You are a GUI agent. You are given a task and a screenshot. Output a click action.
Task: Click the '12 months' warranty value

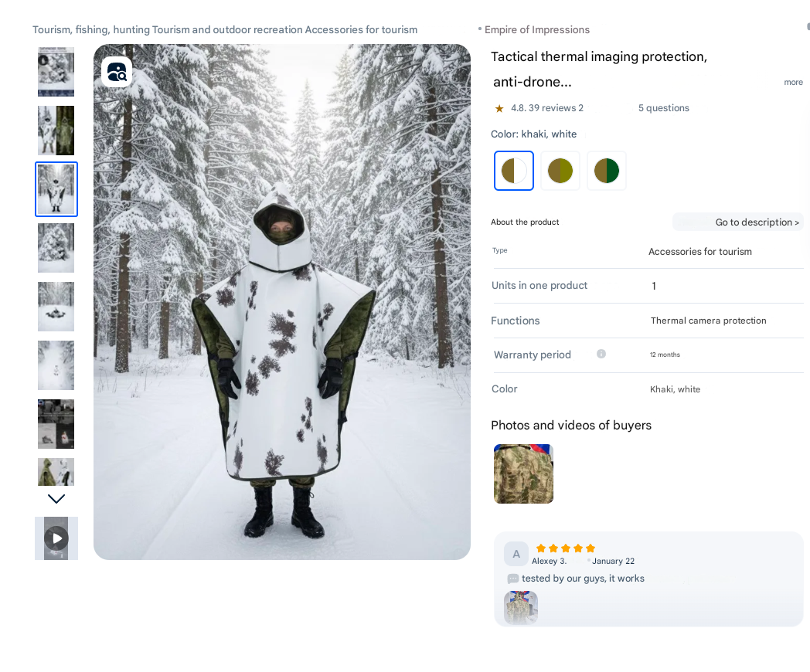[665, 355]
